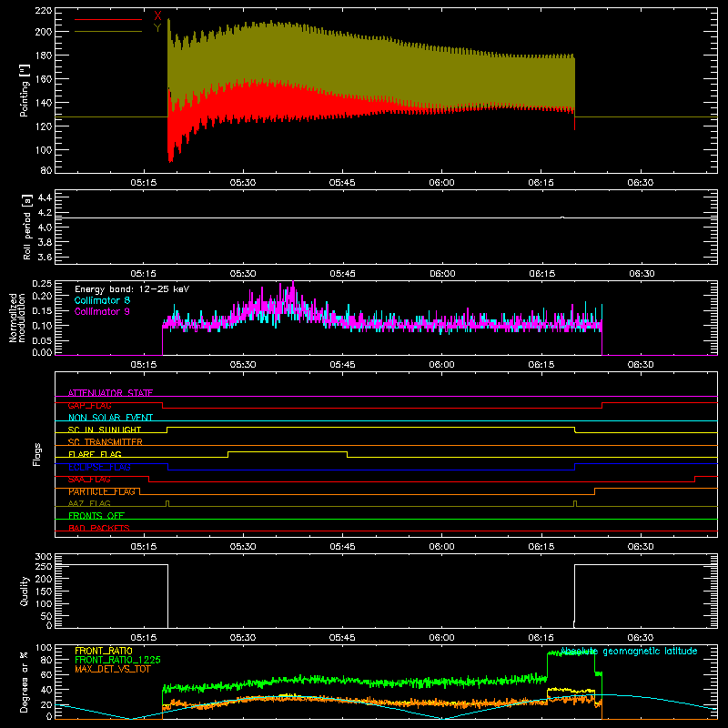This screenshot has width=728, height=728.
Task: Click the FRONTS_OFF flag label
Action: (96, 516)
